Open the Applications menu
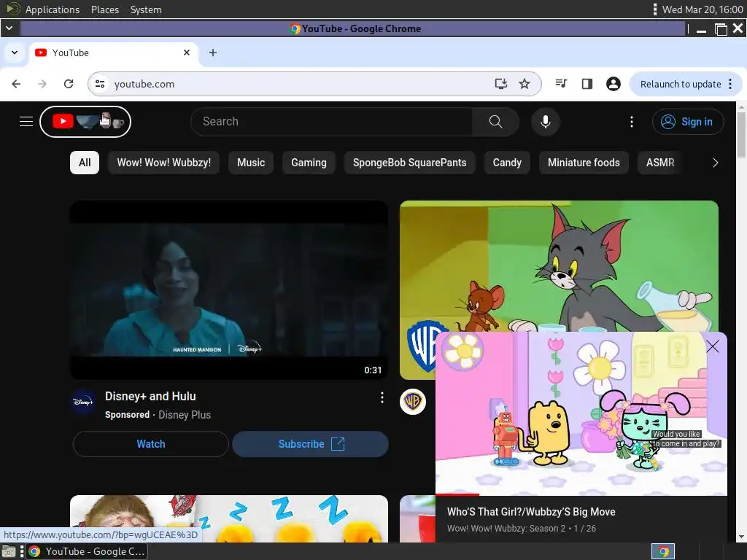This screenshot has height=560, width=747. pyautogui.click(x=53, y=9)
